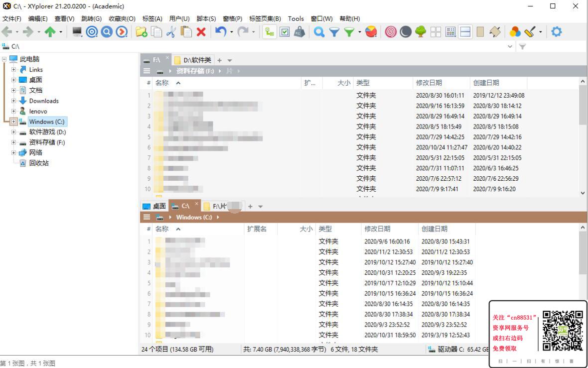
Task: Open the Hotlist target icon
Action: click(x=92, y=32)
